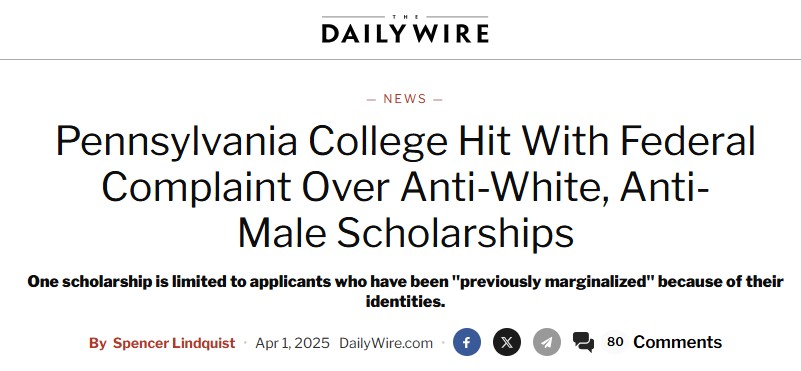Image resolution: width=801 pixels, height=371 pixels.
Task: Go home via The Daily Wire logo
Action: click(405, 30)
